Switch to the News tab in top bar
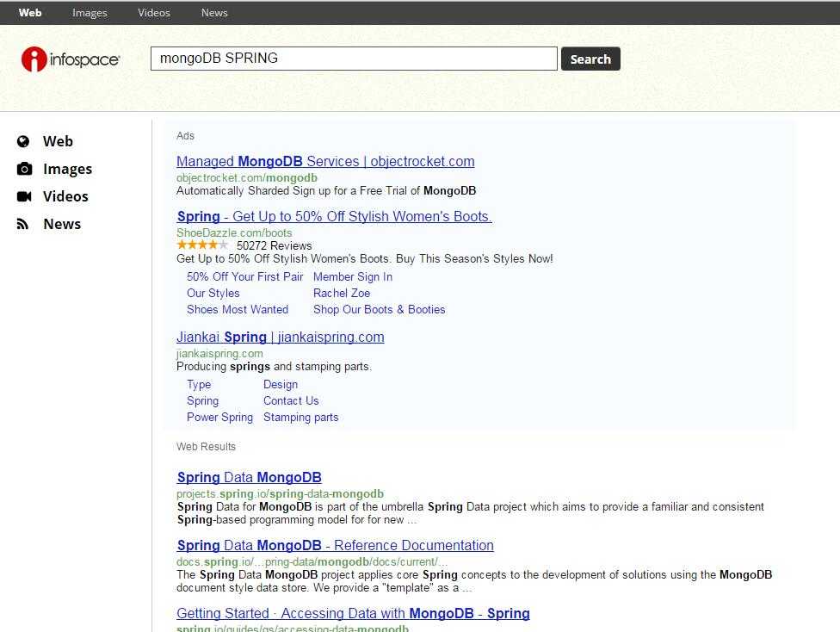Viewport: 840px width, 632px height. point(214,12)
